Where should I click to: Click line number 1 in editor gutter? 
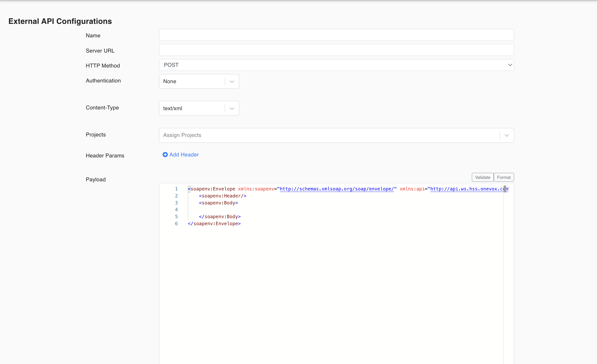(x=176, y=189)
